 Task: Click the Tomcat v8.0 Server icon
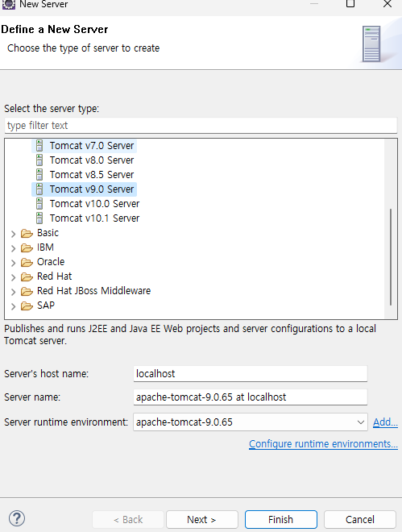click(39, 160)
